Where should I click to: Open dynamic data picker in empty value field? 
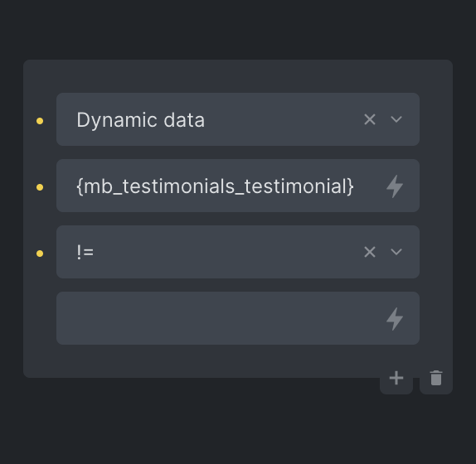[x=395, y=319]
